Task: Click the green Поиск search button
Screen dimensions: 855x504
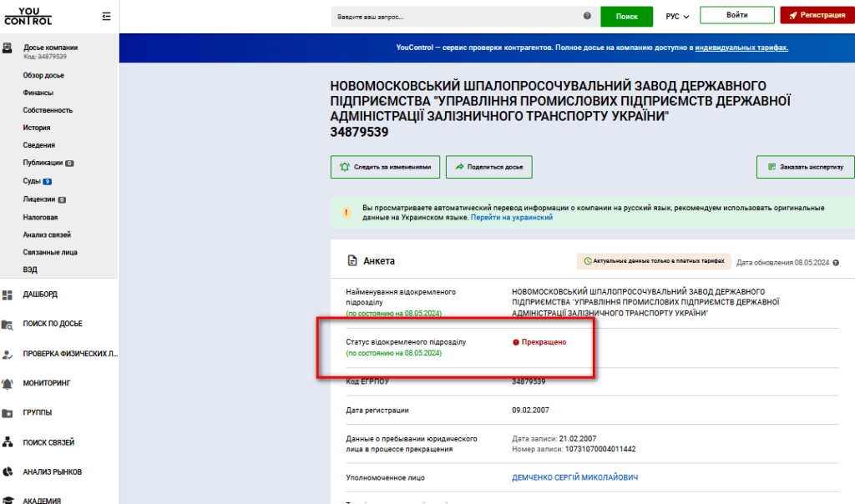Action: (626, 17)
